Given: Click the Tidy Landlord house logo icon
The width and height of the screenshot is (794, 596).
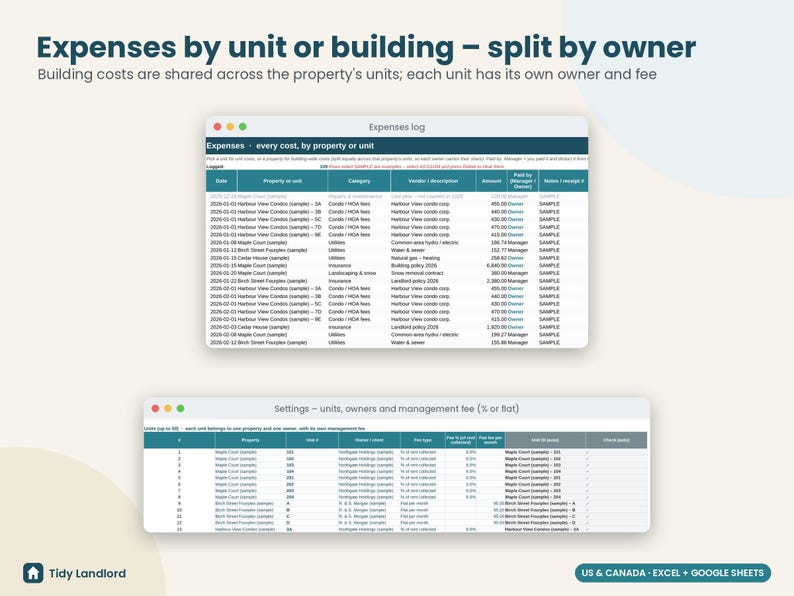Looking at the screenshot, I should [33, 573].
